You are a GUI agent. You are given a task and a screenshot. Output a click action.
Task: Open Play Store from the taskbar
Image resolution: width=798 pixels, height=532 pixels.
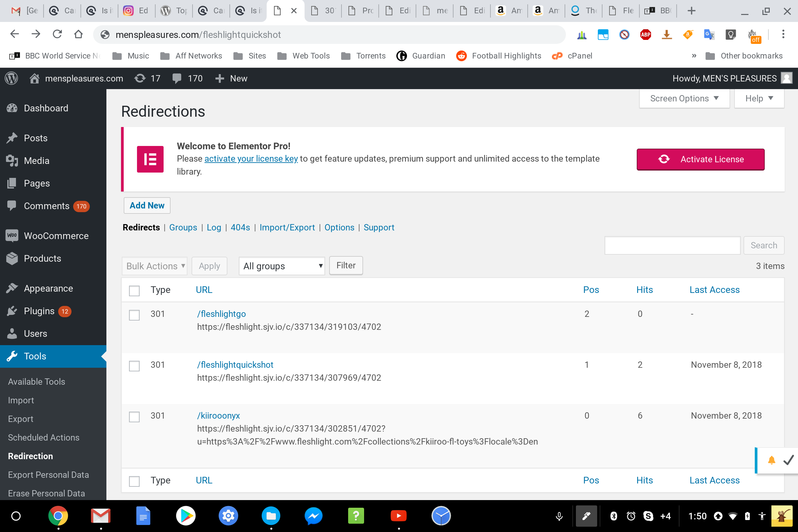(x=186, y=516)
